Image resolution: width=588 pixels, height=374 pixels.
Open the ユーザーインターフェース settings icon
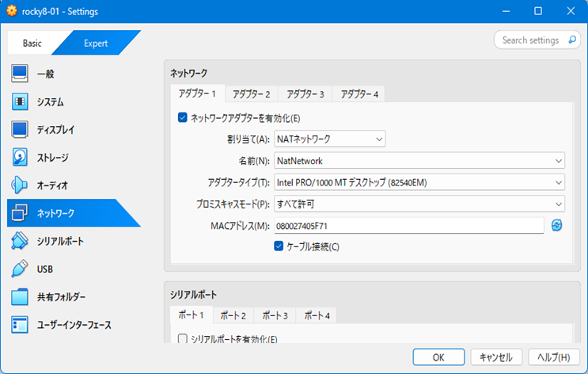tap(20, 325)
